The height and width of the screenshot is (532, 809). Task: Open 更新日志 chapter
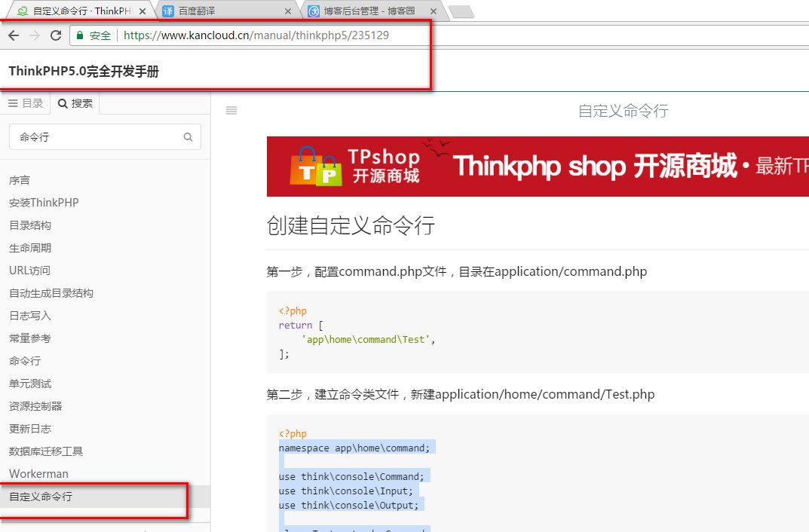(x=30, y=429)
